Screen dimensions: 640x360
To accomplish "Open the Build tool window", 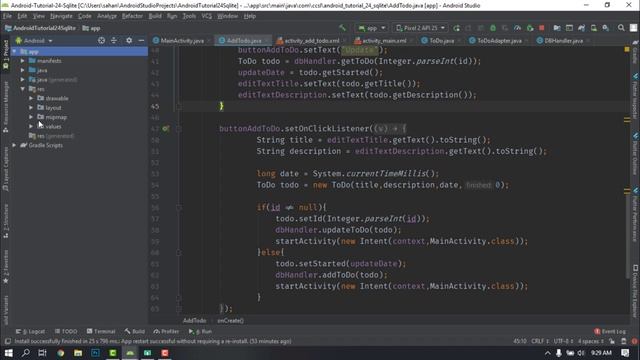I will [x=135, y=331].
